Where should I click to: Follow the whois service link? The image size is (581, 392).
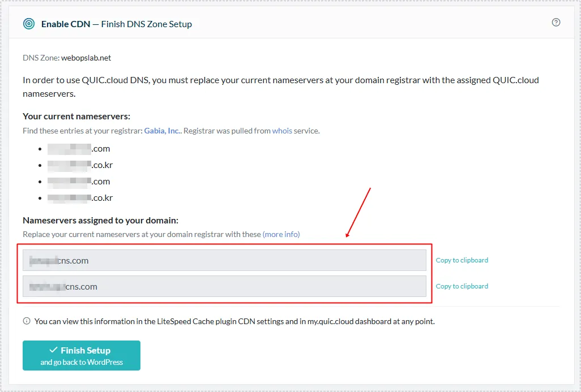(282, 131)
